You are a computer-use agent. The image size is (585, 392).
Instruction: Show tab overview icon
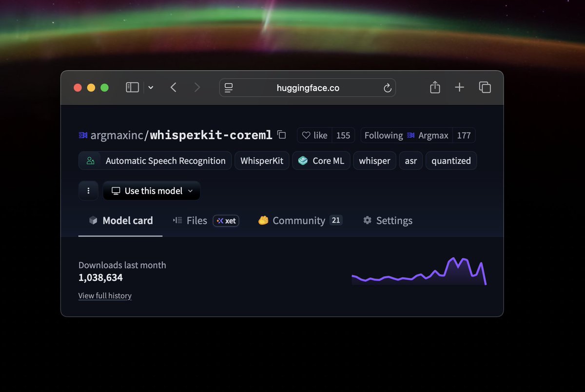coord(485,88)
